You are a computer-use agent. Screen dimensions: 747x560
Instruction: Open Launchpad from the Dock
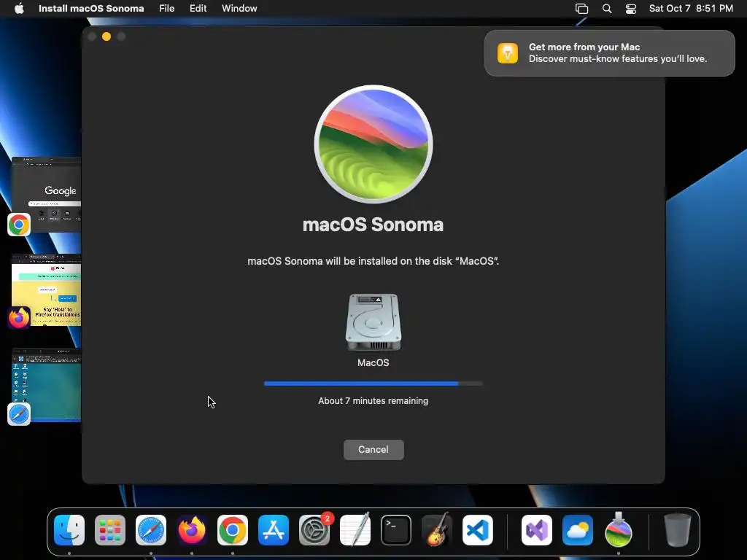tap(110, 530)
